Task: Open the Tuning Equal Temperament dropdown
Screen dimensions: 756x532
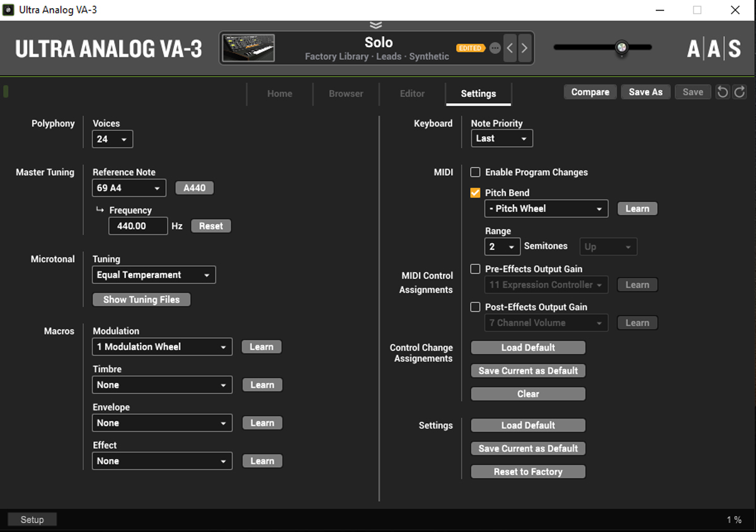Action: 154,274
